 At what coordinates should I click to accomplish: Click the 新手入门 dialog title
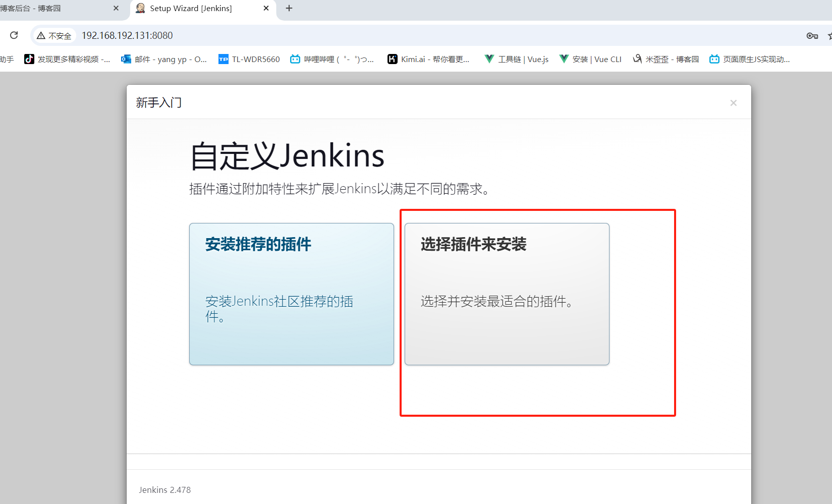159,103
